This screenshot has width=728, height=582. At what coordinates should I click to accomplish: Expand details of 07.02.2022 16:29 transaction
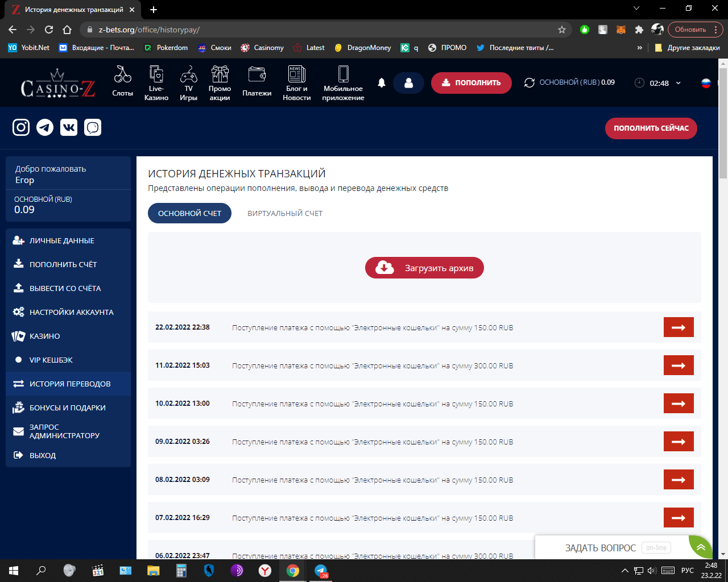[x=679, y=518]
